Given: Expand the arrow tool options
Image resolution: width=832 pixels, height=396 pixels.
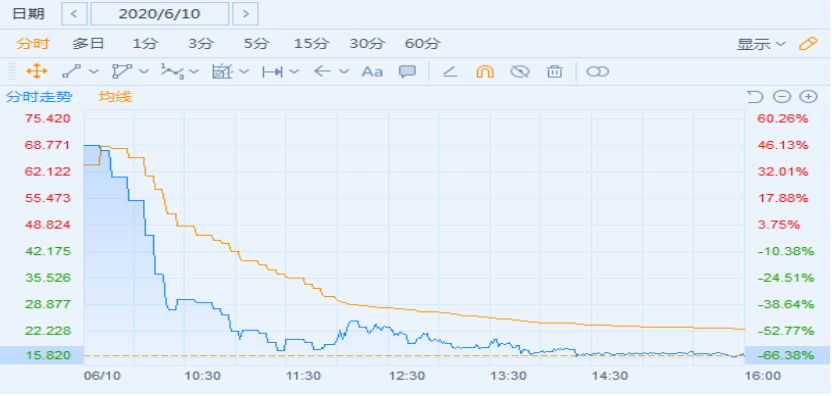Looking at the screenshot, I should click(x=344, y=72).
